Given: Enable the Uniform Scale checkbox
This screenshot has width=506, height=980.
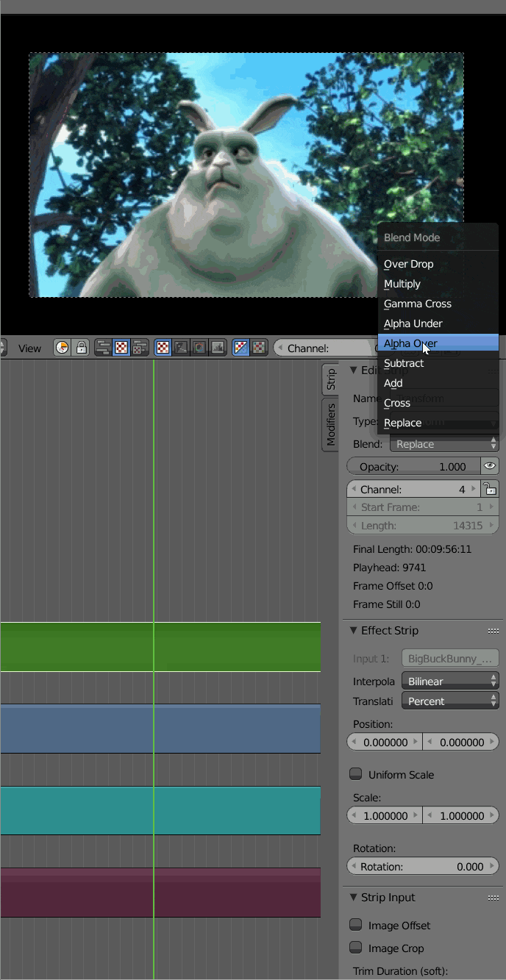Looking at the screenshot, I should 356,774.
